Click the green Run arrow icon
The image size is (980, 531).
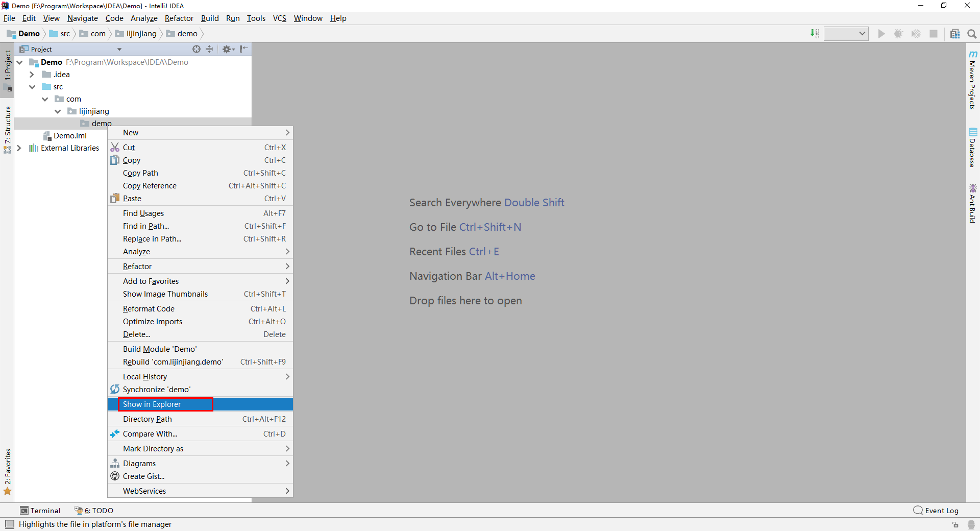881,34
